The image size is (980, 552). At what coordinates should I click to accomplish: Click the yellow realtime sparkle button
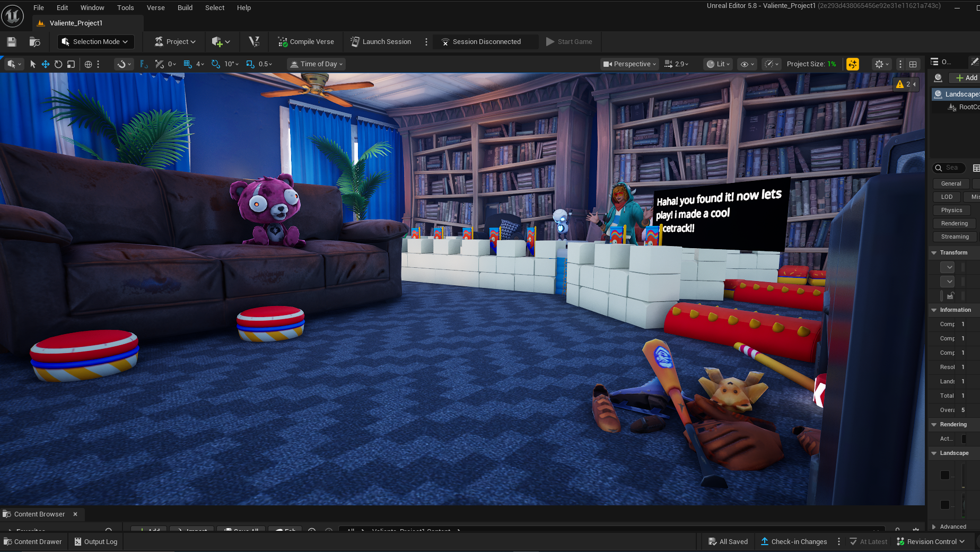point(853,64)
